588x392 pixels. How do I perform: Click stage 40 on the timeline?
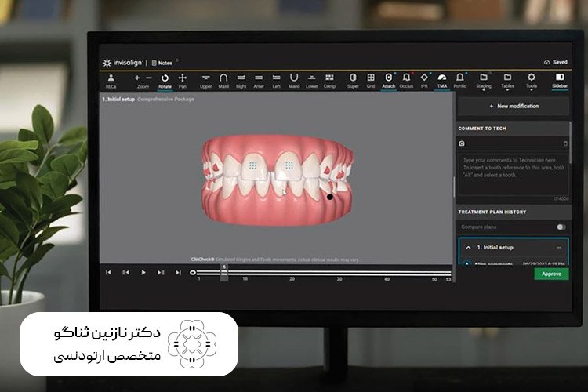pyautogui.click(x=387, y=279)
